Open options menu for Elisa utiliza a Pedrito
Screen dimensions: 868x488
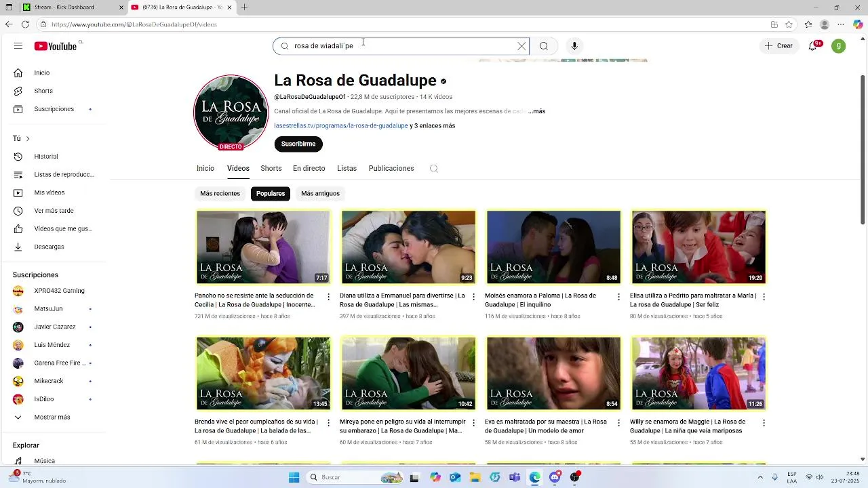[x=764, y=297]
